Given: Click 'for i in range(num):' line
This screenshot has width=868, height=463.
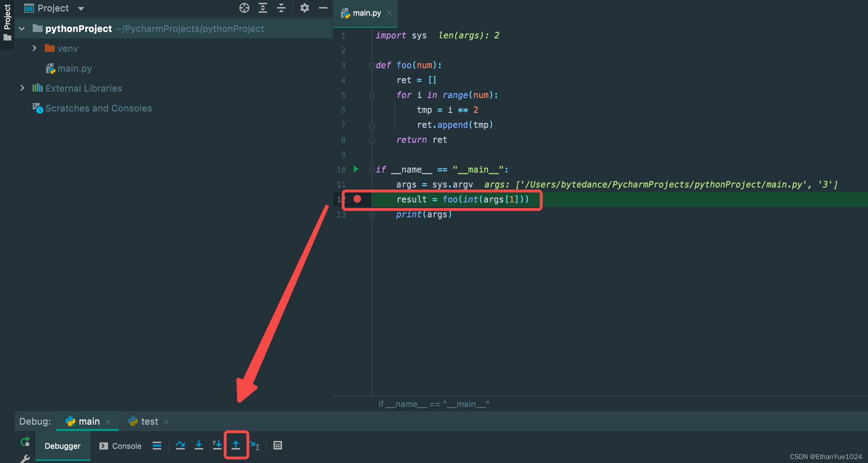Looking at the screenshot, I should (447, 95).
